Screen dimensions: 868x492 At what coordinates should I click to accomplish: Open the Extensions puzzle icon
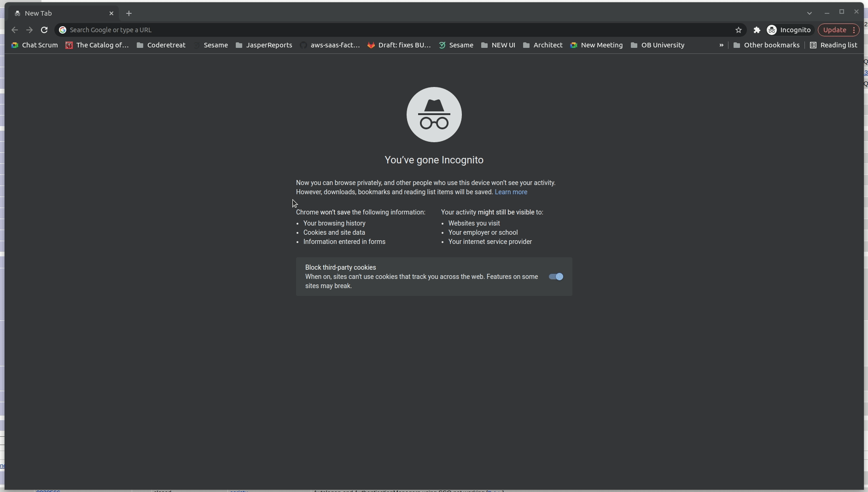757,30
